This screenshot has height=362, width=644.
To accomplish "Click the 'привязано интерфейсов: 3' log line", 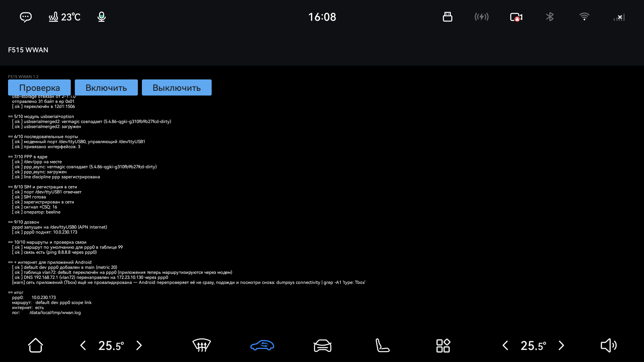I will (x=46, y=147).
